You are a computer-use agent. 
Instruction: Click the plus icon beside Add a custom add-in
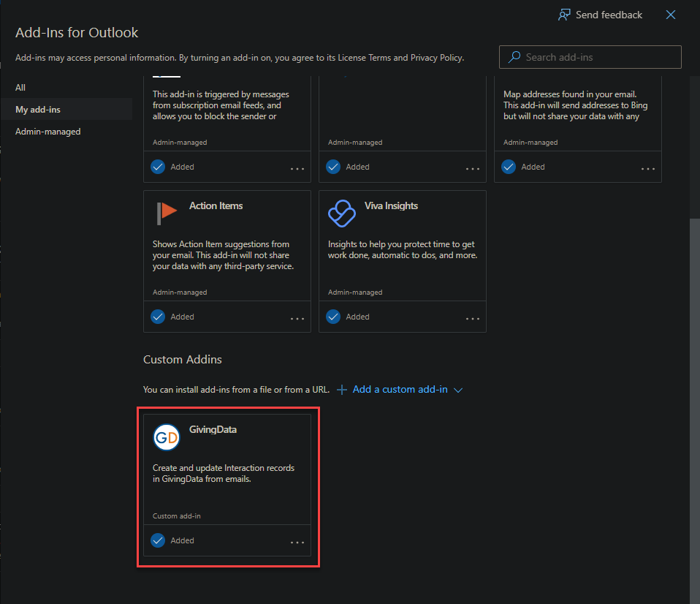click(342, 390)
